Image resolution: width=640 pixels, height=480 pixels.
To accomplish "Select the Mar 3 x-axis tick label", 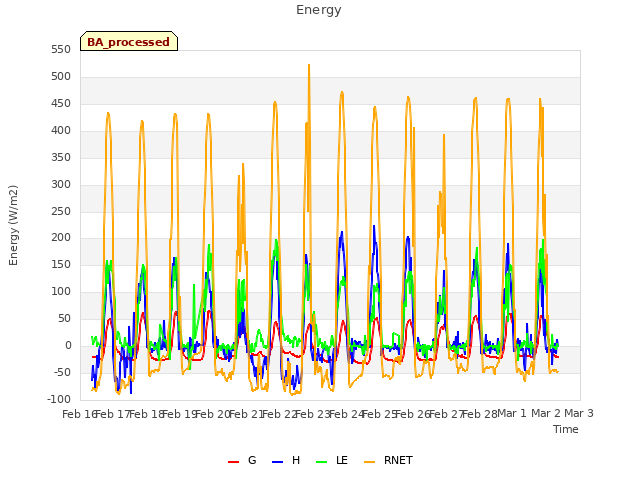I will click(579, 413).
